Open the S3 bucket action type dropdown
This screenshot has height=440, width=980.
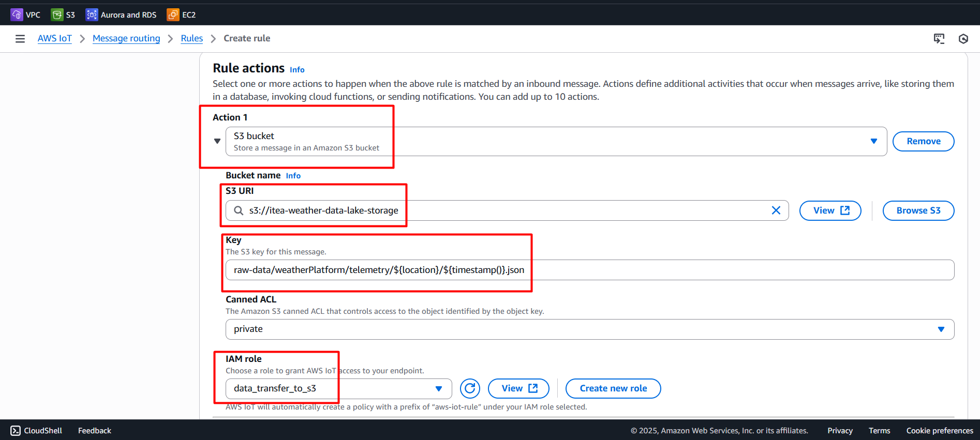pyautogui.click(x=556, y=141)
